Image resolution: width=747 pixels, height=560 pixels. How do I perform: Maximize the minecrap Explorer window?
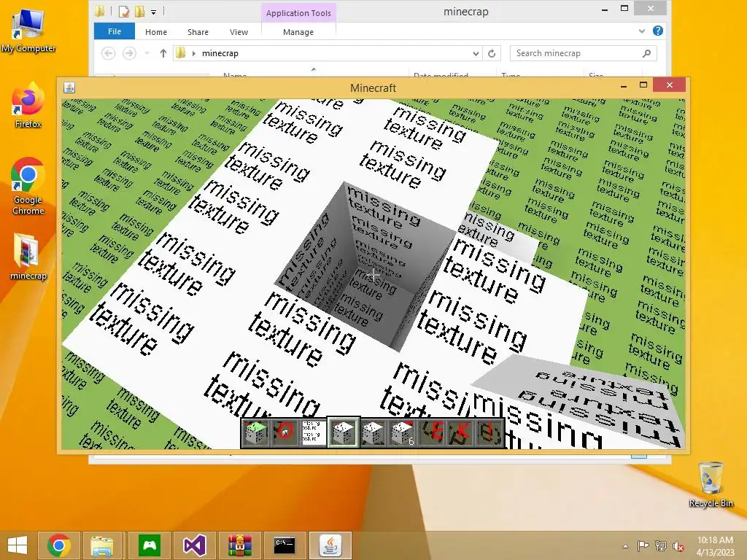624,9
